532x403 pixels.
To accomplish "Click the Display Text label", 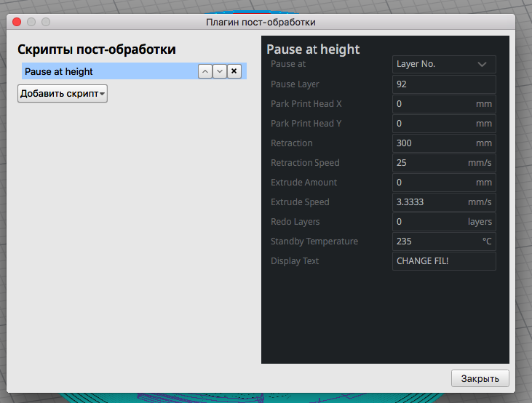I will point(295,261).
